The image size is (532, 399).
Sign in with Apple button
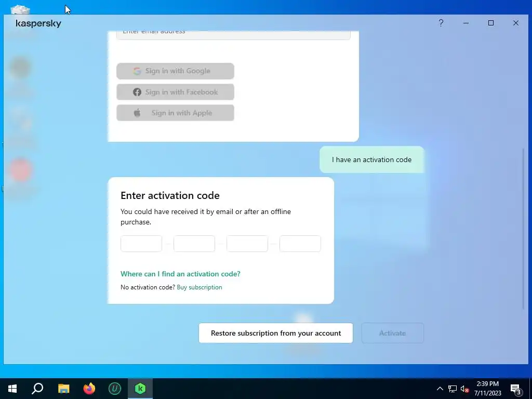tap(175, 113)
